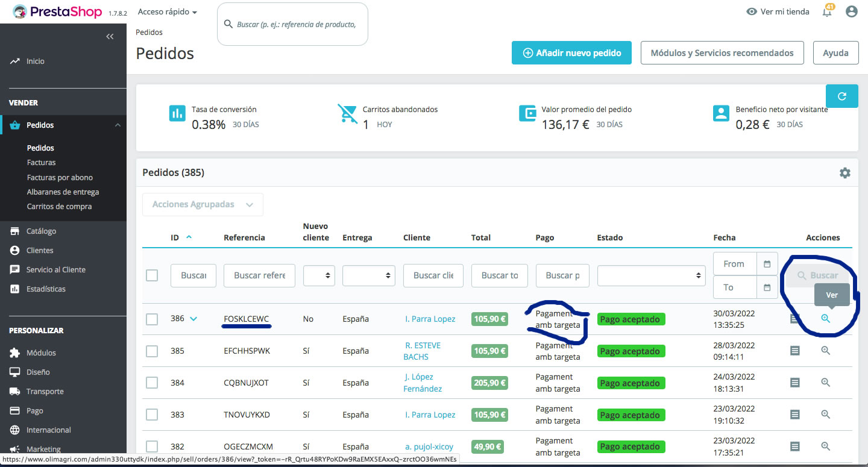
Task: Select the header checkbox to select all orders
Action: (151, 275)
